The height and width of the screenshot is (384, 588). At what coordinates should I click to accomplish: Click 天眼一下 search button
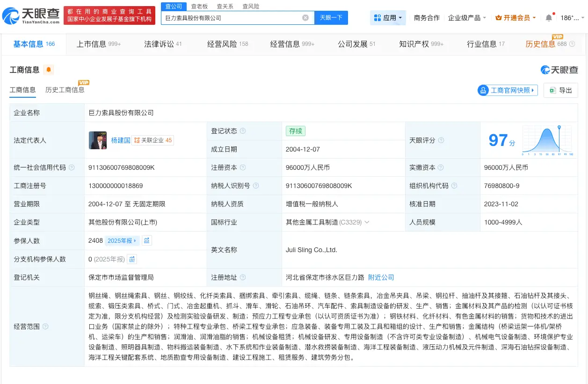click(331, 18)
